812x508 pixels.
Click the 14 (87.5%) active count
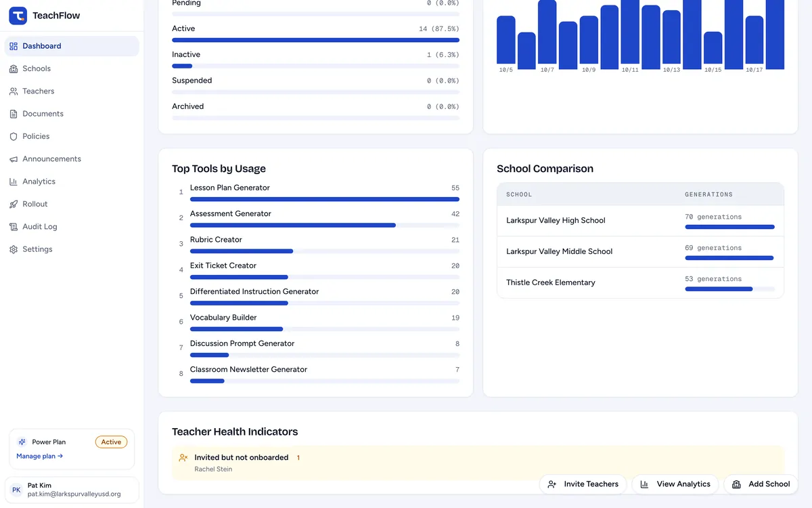[439, 29]
